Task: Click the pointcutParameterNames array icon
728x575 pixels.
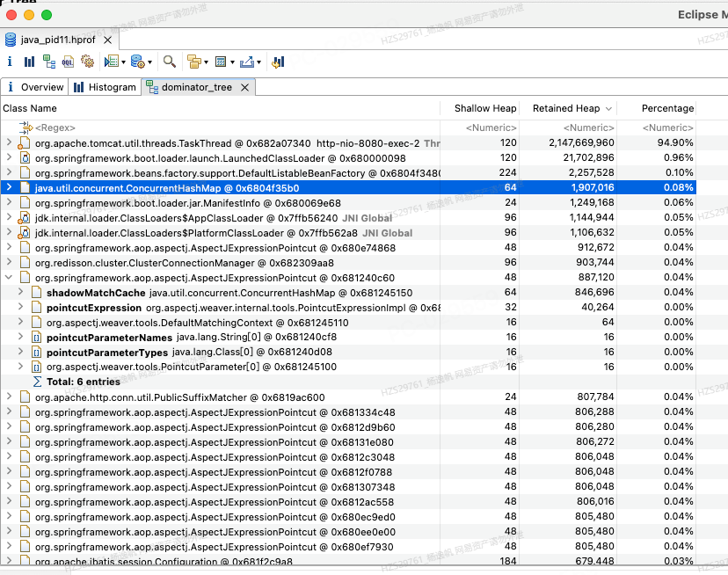Action: (x=37, y=338)
